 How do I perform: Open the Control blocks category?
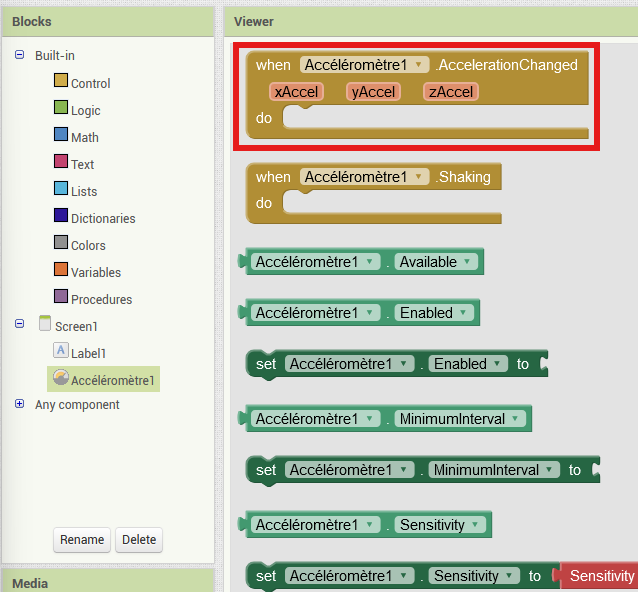[x=90, y=84]
